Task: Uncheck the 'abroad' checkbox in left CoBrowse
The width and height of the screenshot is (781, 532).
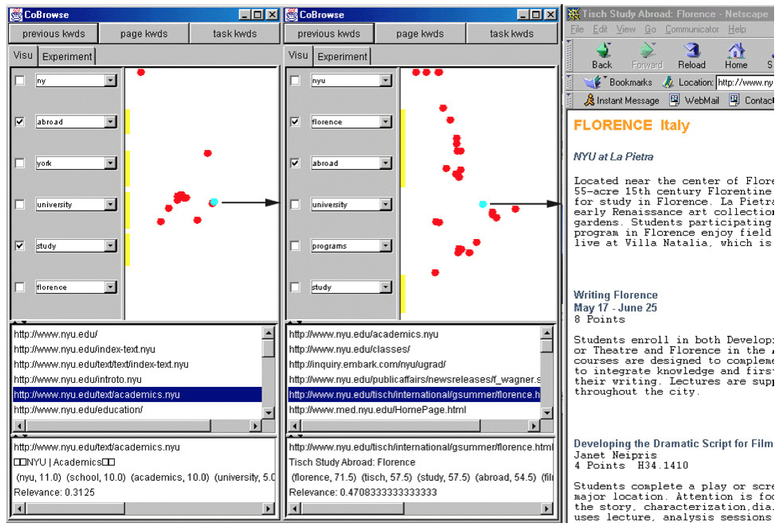Action: 20,122
